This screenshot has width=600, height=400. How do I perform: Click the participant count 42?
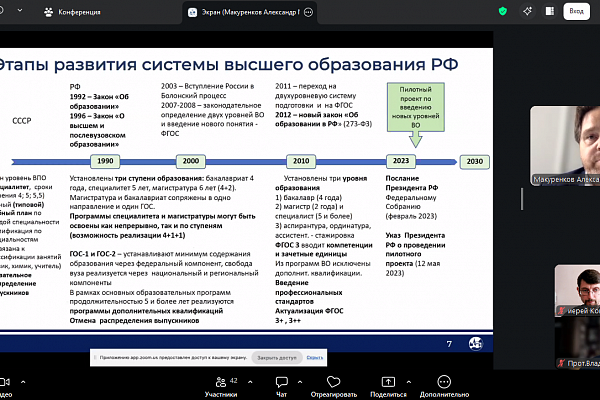(234, 380)
